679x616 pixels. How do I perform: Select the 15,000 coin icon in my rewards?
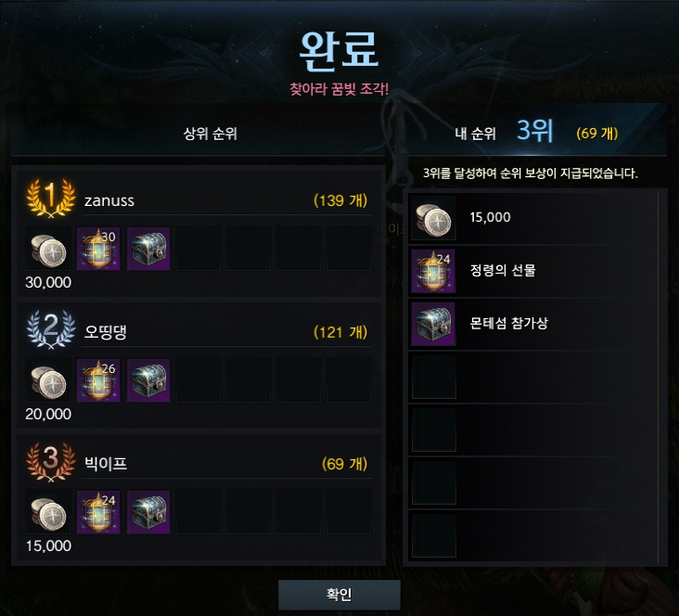[x=433, y=218]
